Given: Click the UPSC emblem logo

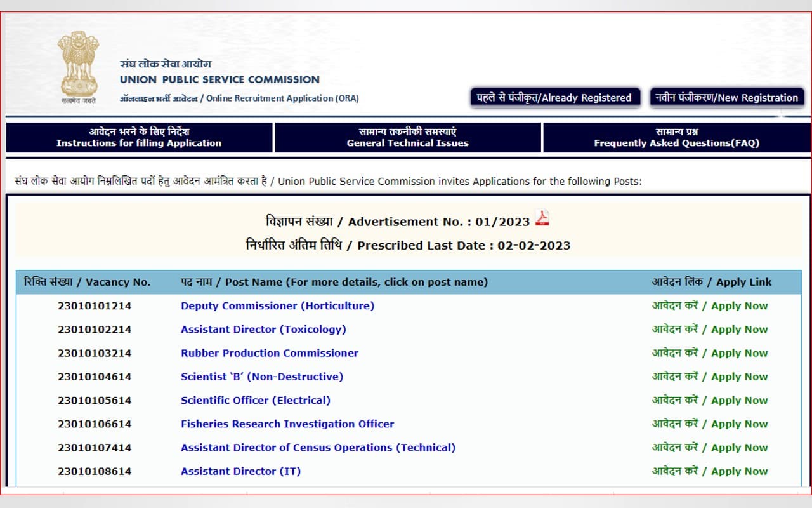Looking at the screenshot, I should 78,63.
